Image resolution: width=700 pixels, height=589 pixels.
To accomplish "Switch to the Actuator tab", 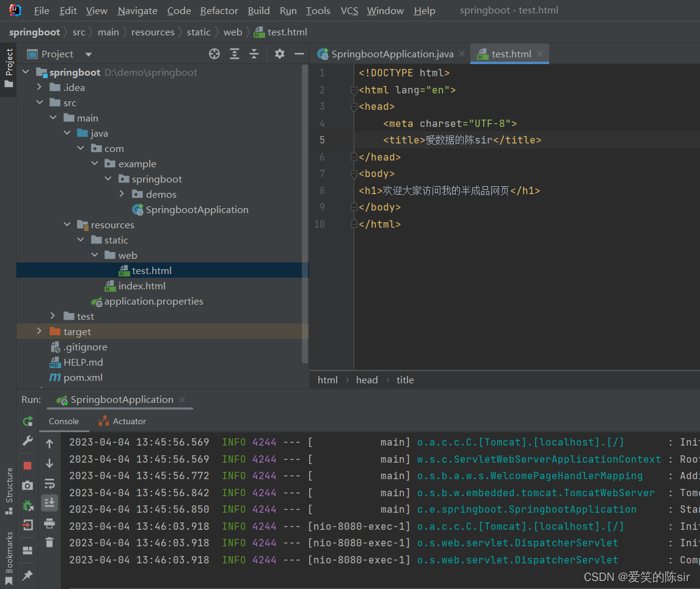I will pyautogui.click(x=122, y=421).
